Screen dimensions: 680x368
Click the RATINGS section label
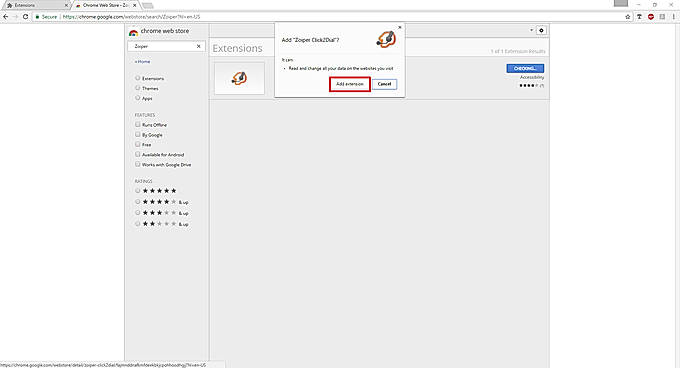[x=143, y=181]
